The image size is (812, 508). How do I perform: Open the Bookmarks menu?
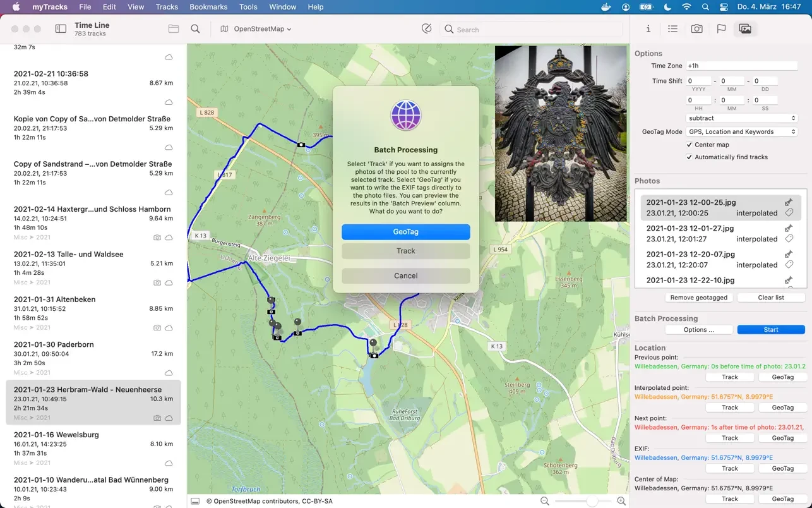click(208, 7)
